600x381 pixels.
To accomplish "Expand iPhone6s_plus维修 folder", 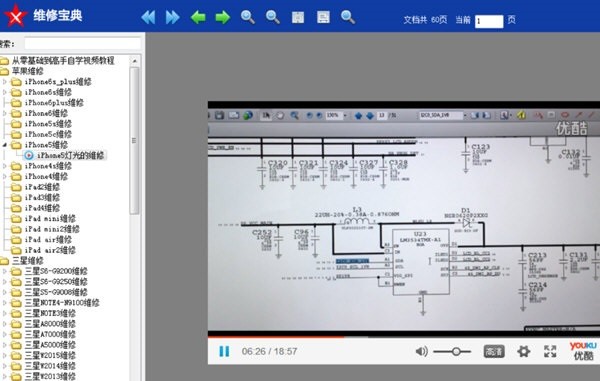I will point(5,81).
